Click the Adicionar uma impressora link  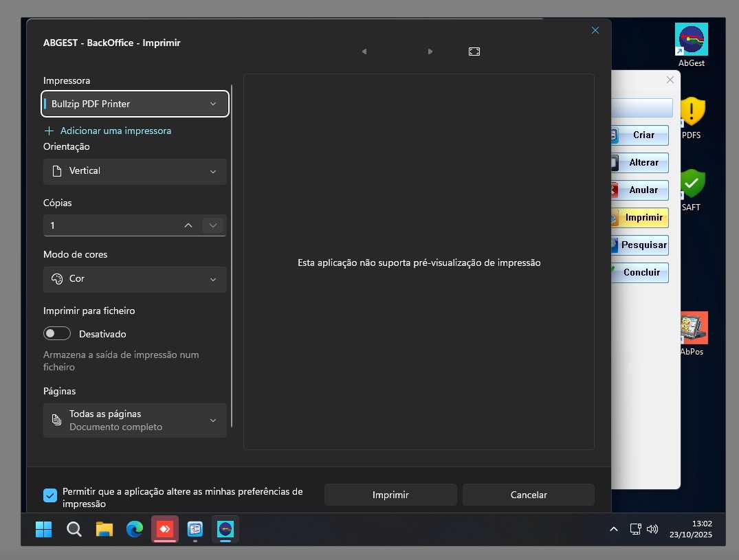[115, 131]
